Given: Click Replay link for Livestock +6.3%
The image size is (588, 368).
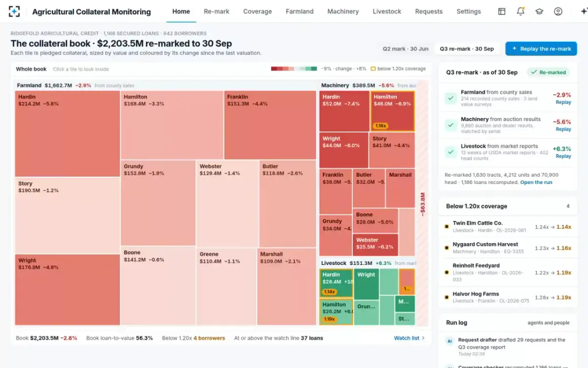Looking at the screenshot, I should click(x=563, y=157).
